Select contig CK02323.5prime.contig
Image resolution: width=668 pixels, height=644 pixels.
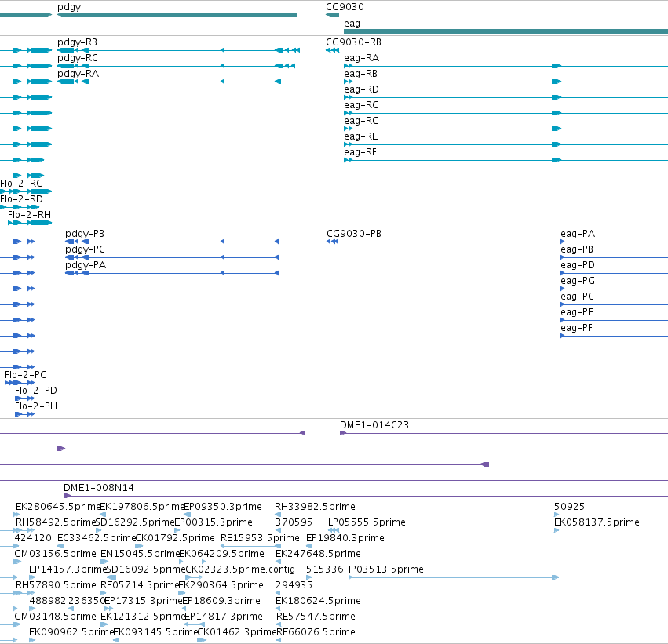(240, 569)
